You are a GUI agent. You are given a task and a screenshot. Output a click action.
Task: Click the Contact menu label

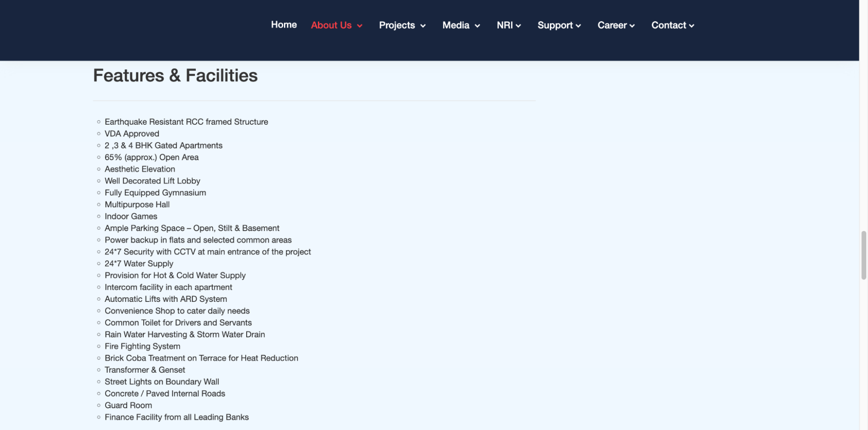(x=668, y=25)
